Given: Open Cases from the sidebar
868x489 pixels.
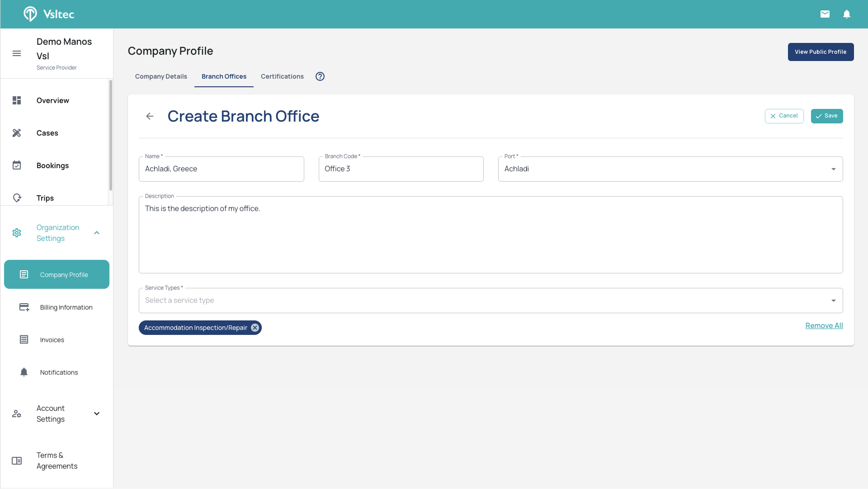Looking at the screenshot, I should click(47, 133).
